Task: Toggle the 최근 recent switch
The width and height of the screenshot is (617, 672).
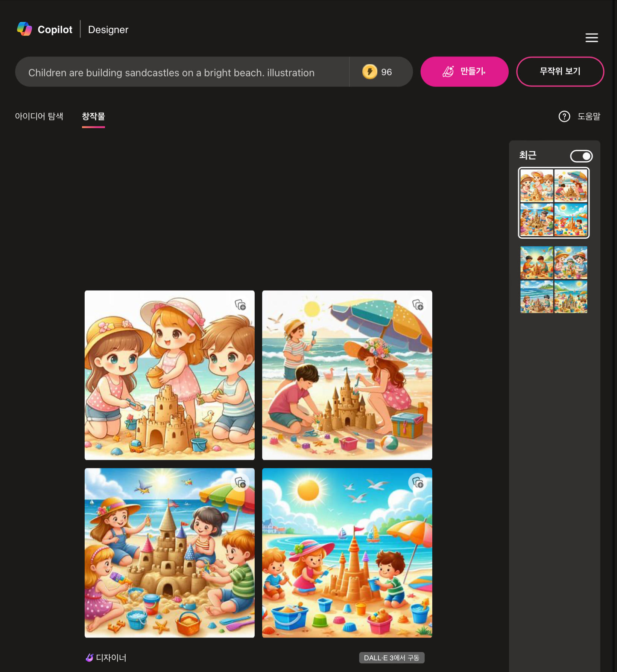Action: pyautogui.click(x=581, y=156)
